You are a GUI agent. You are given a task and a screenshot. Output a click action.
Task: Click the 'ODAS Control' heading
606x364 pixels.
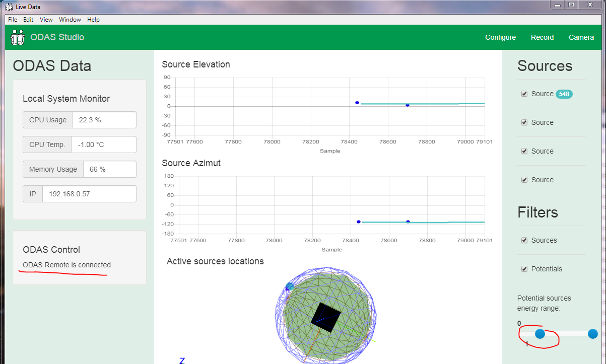click(51, 250)
